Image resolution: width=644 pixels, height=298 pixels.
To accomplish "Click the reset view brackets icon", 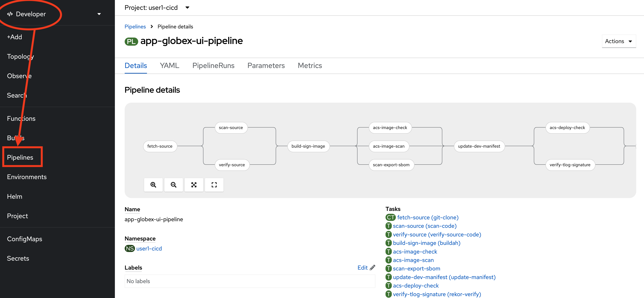I will [x=214, y=185].
